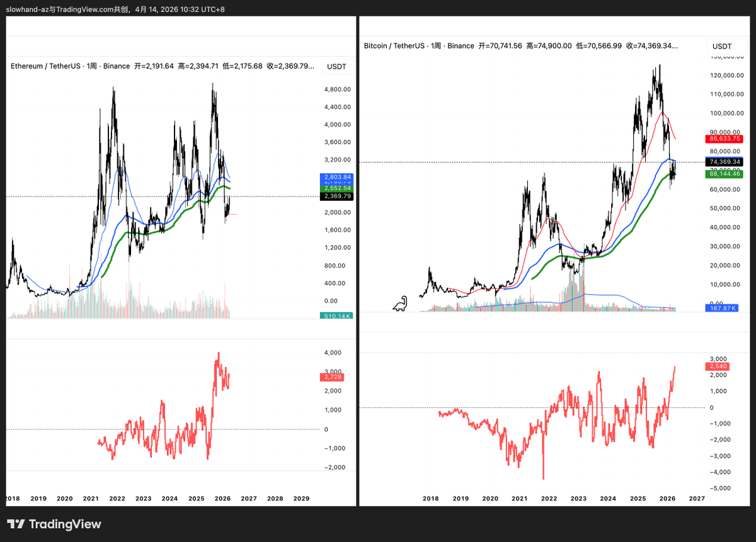Click year 2029 on the Ethereum time axis

tap(301, 499)
